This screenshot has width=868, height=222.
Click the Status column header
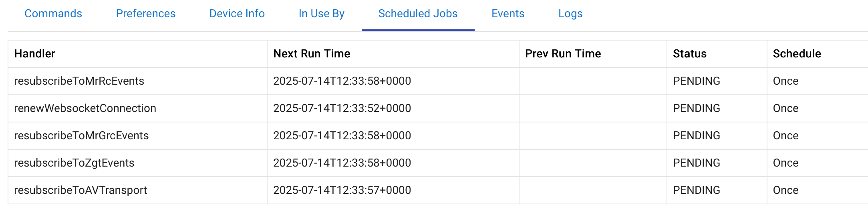click(689, 54)
